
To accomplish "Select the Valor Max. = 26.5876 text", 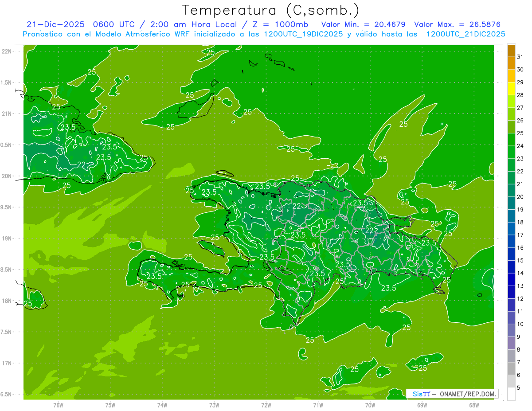I will tap(457, 24).
